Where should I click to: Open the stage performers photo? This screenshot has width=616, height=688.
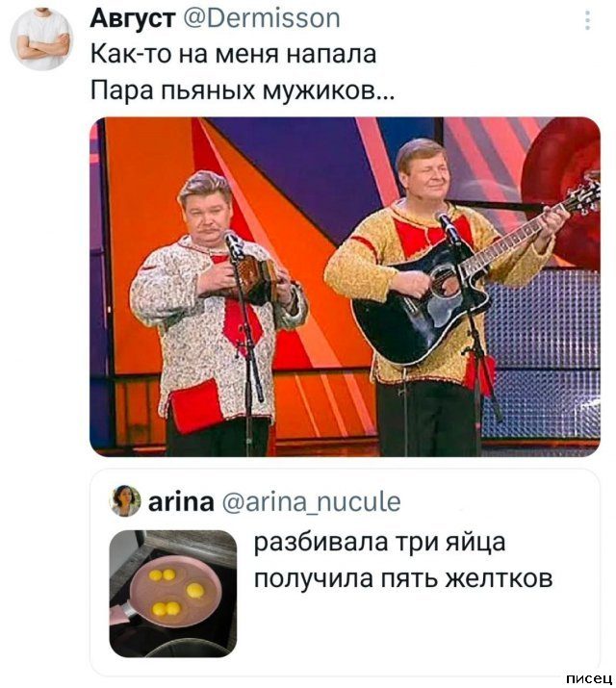coord(345,287)
